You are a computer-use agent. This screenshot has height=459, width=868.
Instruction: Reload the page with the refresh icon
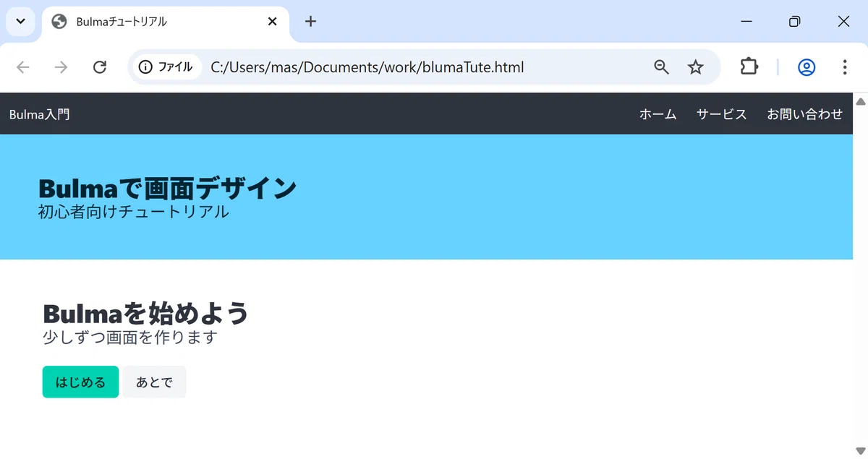[x=100, y=67]
